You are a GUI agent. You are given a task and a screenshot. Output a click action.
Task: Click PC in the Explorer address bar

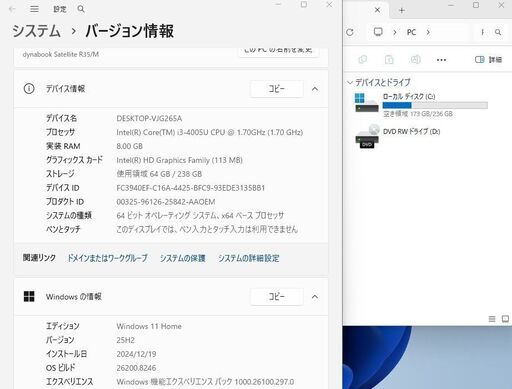[411, 32]
